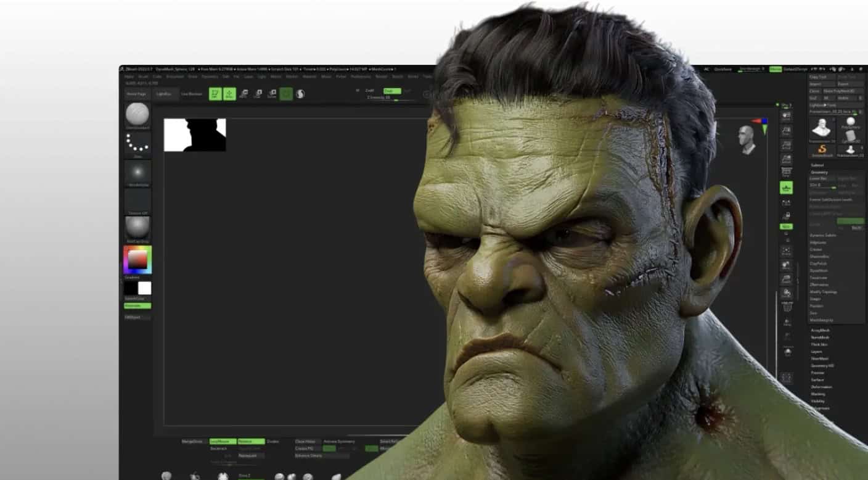The width and height of the screenshot is (868, 480).
Task: Expand the Masking section
Action: click(x=818, y=394)
